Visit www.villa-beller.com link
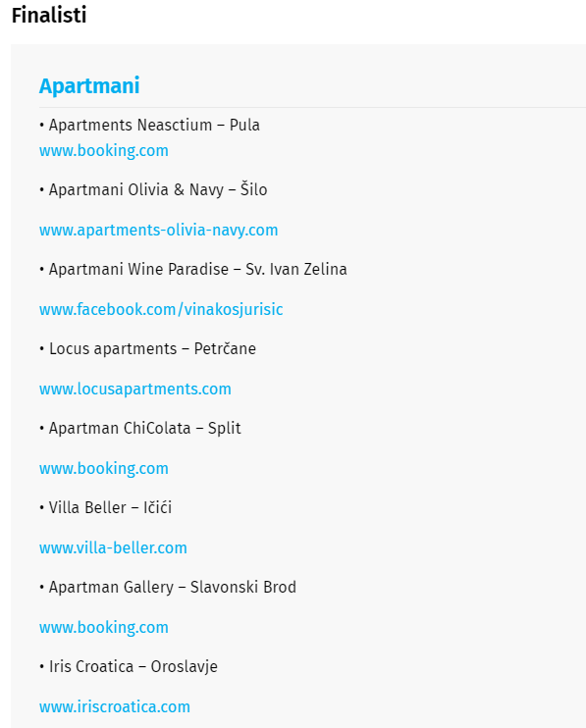This screenshot has width=586, height=728. [x=113, y=547]
